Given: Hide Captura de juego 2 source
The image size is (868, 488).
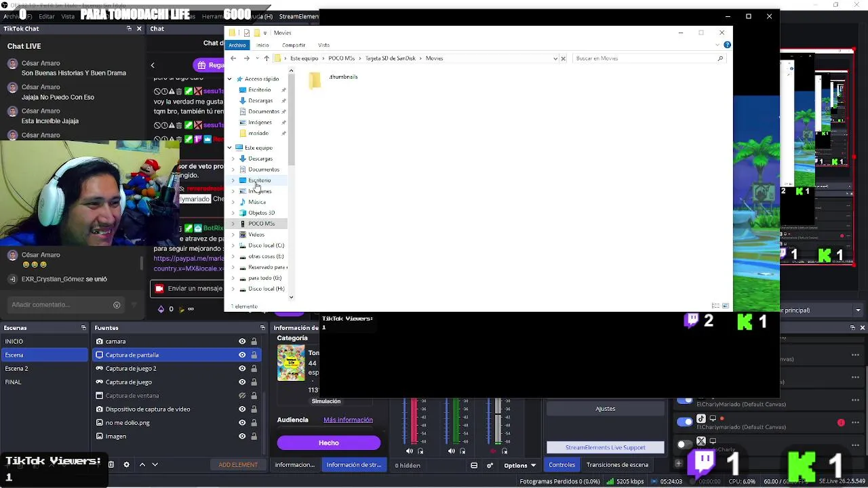Looking at the screenshot, I should (242, 369).
